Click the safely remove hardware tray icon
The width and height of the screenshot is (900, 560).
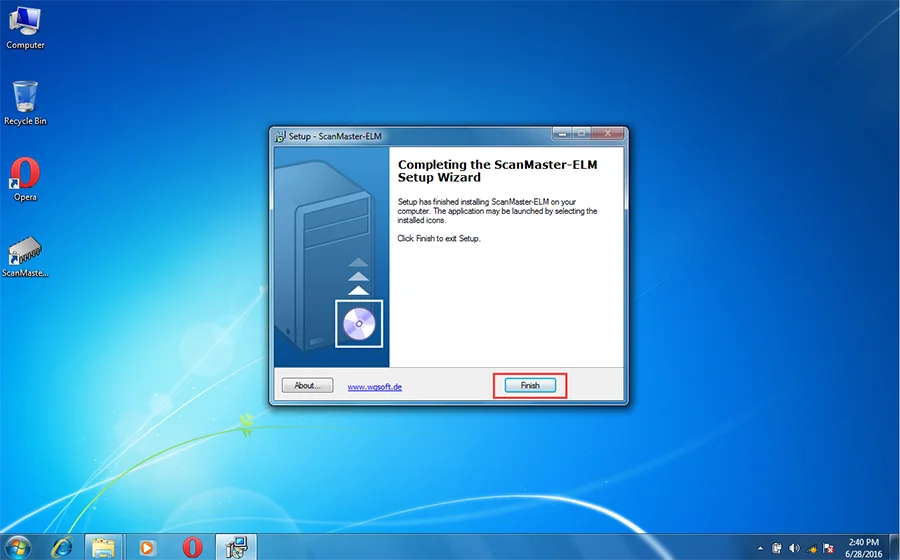pyautogui.click(x=777, y=549)
